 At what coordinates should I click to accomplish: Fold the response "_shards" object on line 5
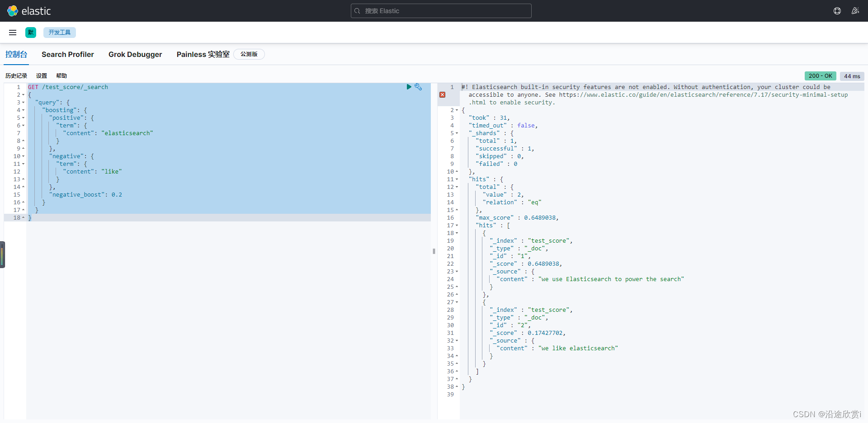coord(457,133)
